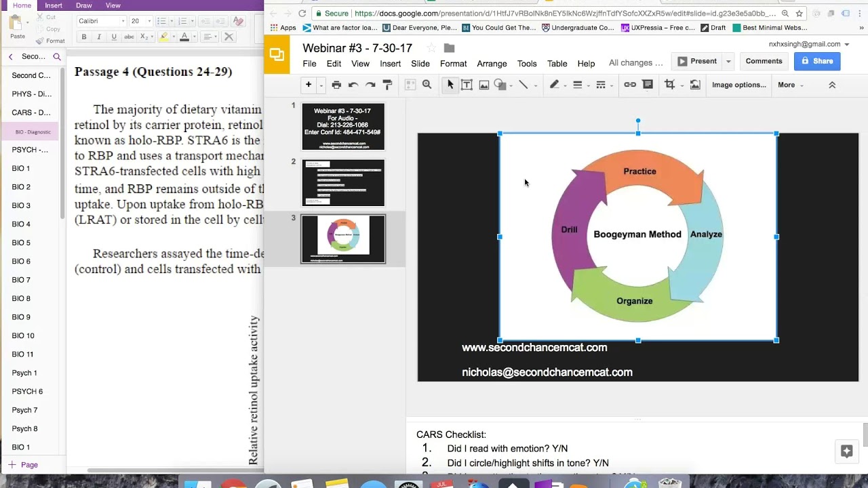Click the Insert link icon
This screenshot has height=488, width=868.
coord(630,85)
